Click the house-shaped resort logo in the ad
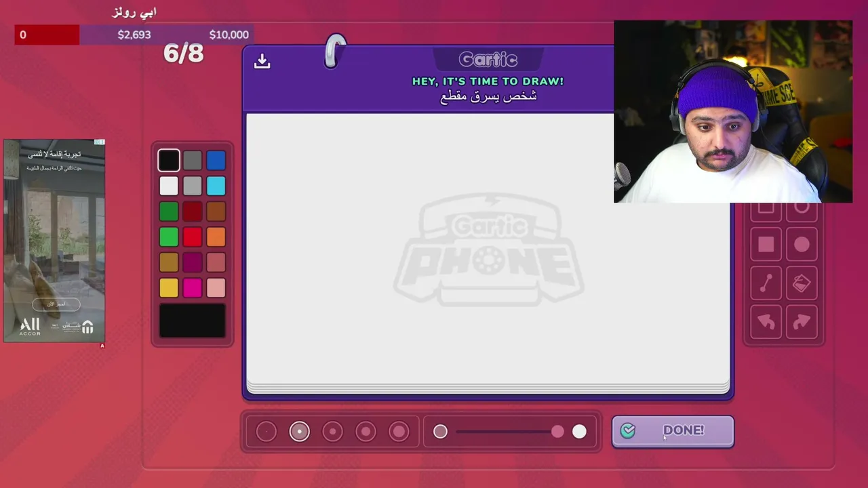This screenshot has width=868, height=488. point(87,327)
